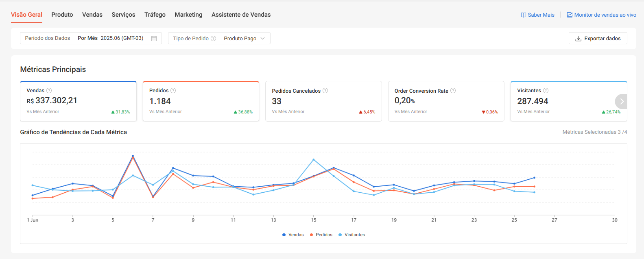Click the info icon beside Visitantes metric
This screenshot has height=259, width=644.
coord(546,90)
